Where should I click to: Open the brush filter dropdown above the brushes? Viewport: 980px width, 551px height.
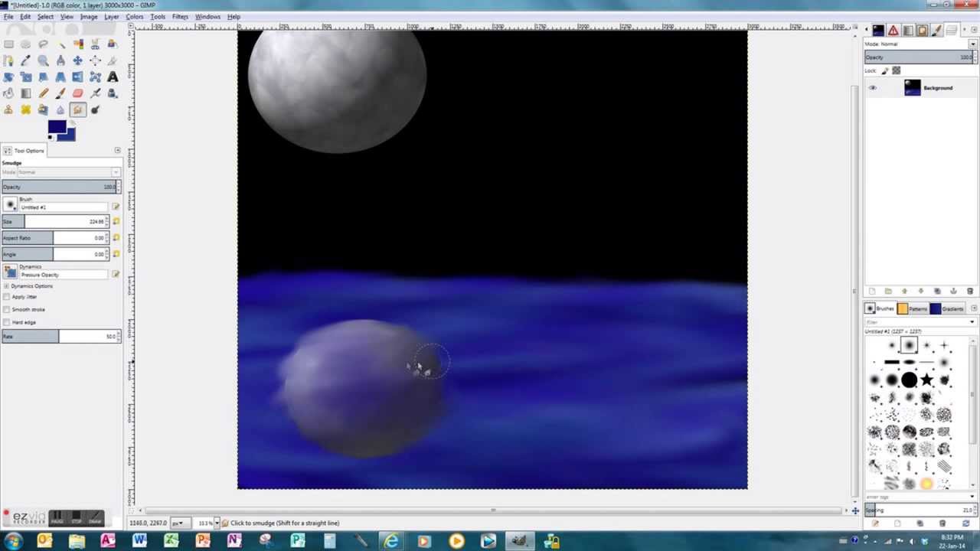coord(972,321)
